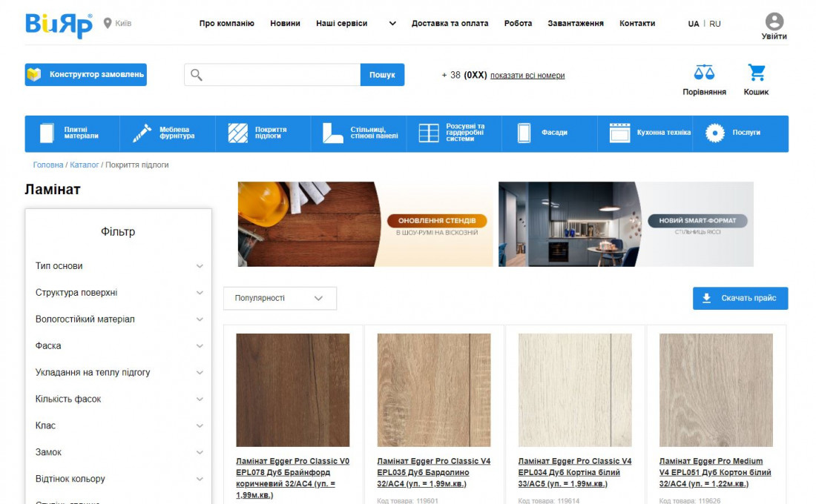Image resolution: width=816 pixels, height=504 pixels.
Task: Open the Фасади category icon
Action: click(524, 133)
